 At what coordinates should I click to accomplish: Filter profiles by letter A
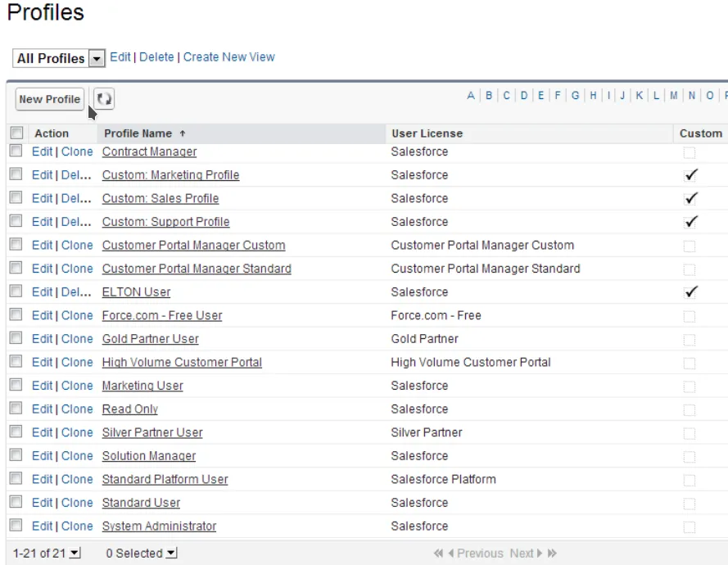pyautogui.click(x=471, y=96)
